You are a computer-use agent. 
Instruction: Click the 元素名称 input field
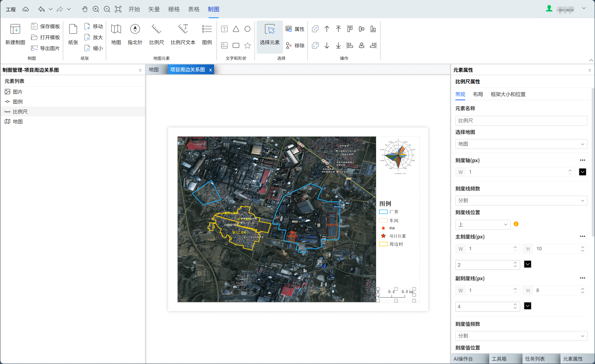(521, 121)
